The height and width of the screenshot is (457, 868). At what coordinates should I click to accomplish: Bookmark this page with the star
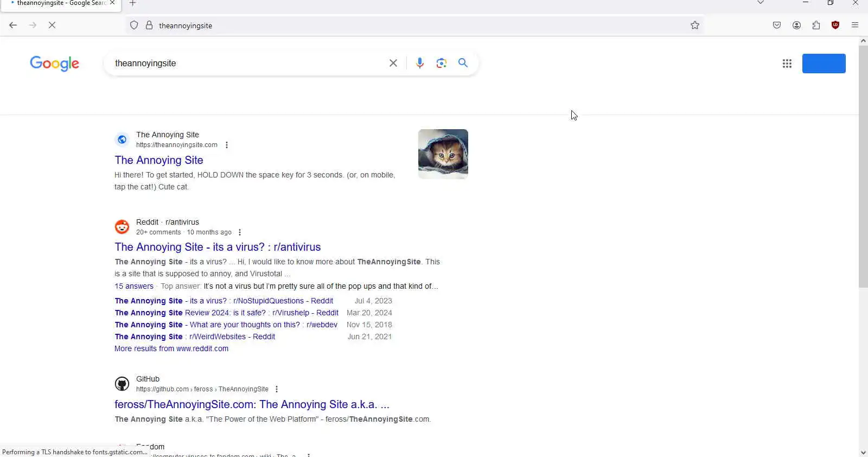tap(695, 26)
